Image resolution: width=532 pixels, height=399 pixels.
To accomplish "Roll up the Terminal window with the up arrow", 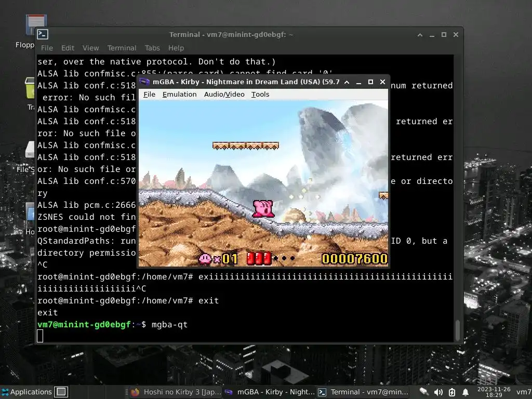I will pos(420,35).
